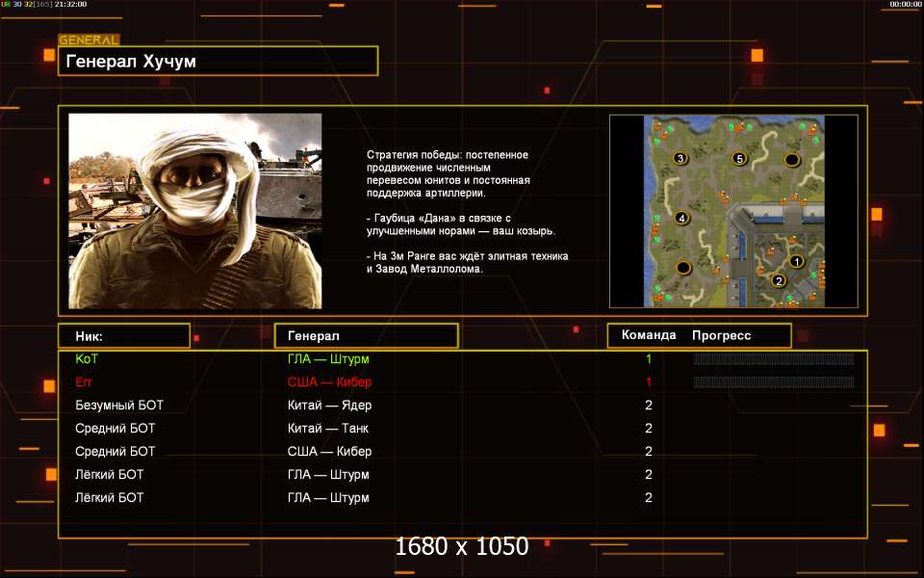The height and width of the screenshot is (578, 924).
Task: Select the player nickname Err
Action: click(84, 381)
